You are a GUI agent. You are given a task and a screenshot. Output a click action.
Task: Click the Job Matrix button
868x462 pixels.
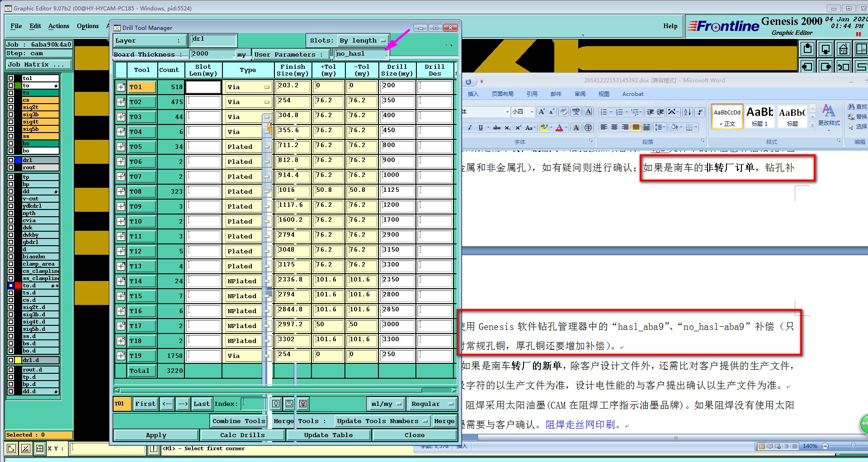coord(39,65)
